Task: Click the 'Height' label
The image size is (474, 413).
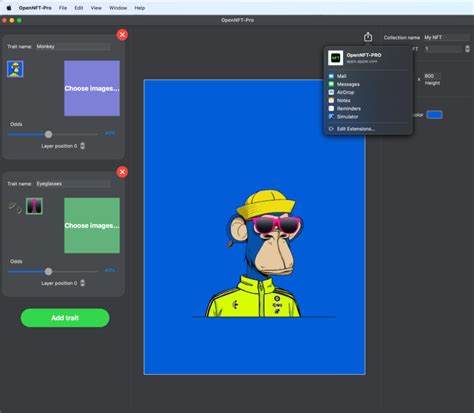Action: [x=432, y=83]
